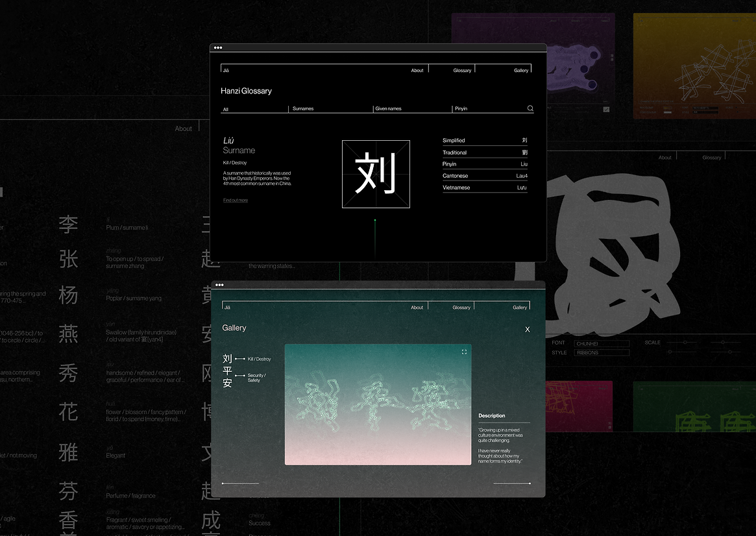Click the three-dot icon on the Gallery window
The image size is (756, 536).
pos(219,285)
